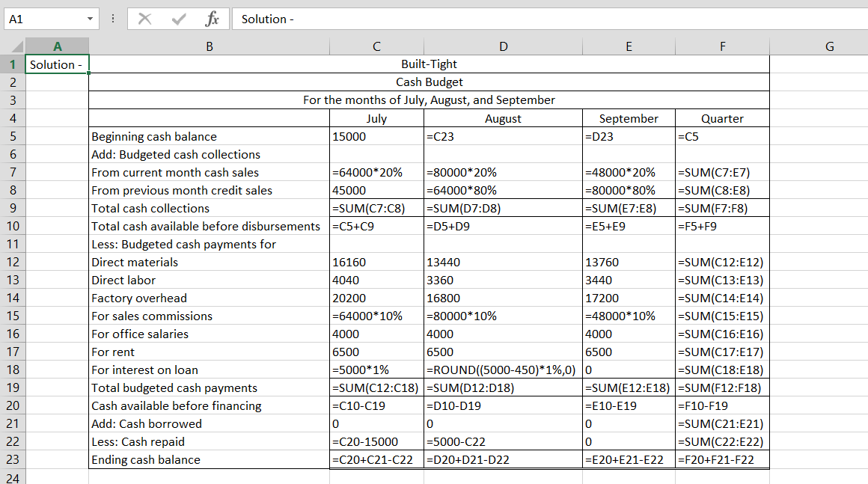The height and width of the screenshot is (484, 868).
Task: Click 'For sales commissions' label cell
Action: (x=210, y=316)
